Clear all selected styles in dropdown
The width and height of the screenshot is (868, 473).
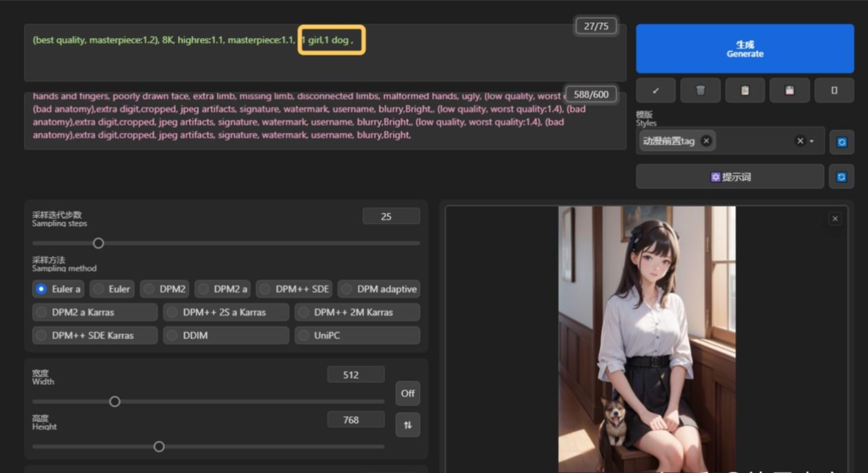(800, 141)
